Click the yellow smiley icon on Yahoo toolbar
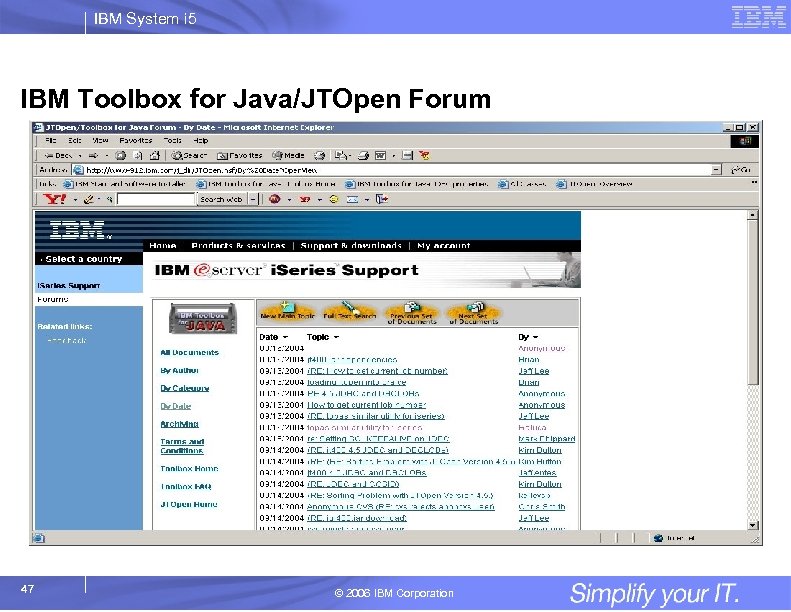 click(x=333, y=199)
